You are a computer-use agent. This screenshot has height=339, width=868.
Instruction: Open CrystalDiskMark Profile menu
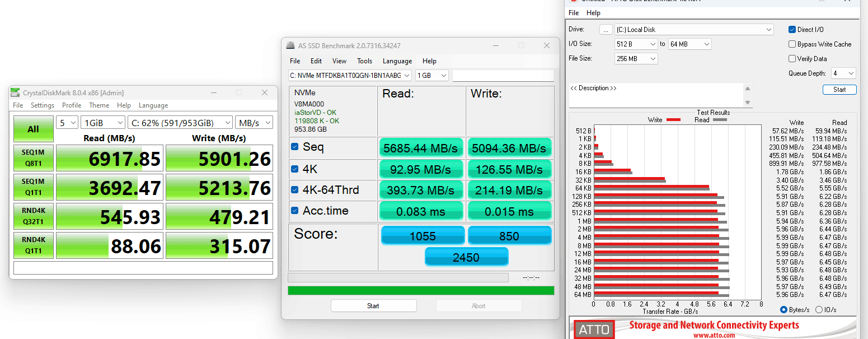click(72, 105)
